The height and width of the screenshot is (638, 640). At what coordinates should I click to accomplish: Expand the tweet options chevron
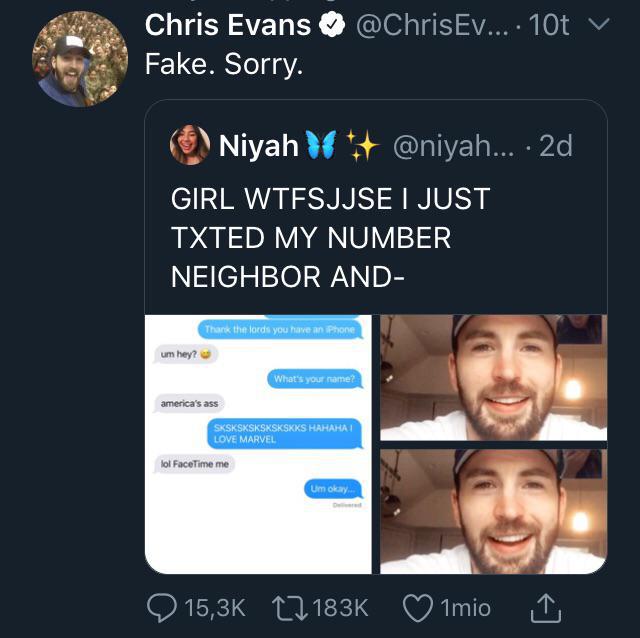pos(598,24)
